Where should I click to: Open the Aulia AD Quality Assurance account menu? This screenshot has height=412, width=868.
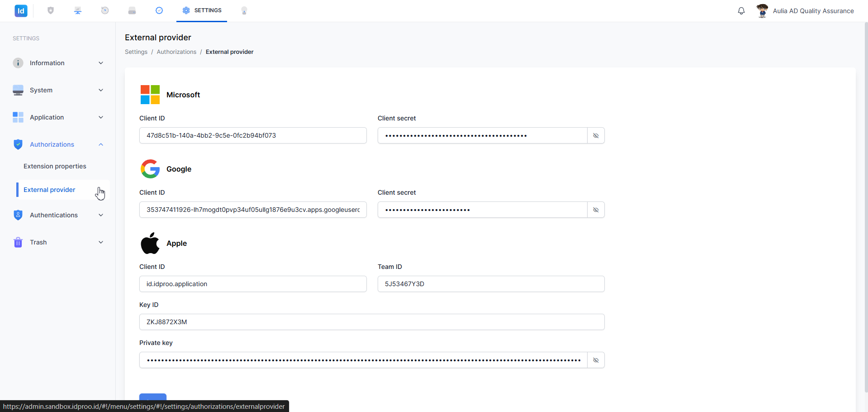[813, 11]
